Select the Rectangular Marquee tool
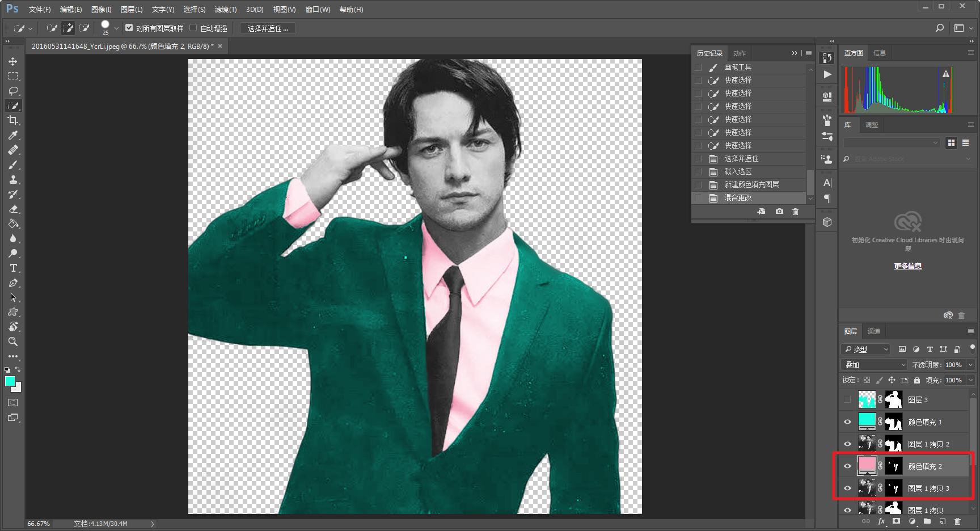 [x=12, y=76]
